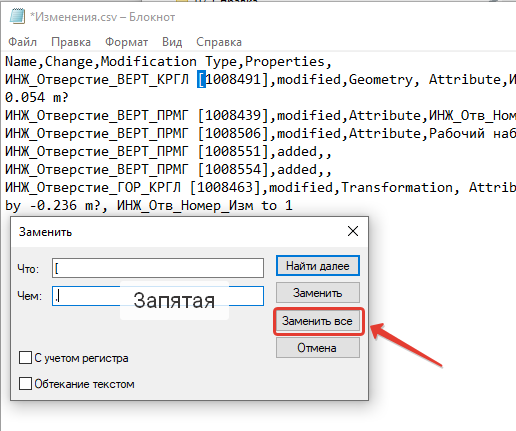Click the highlighted bracket before 1008491
The image size is (516, 431).
click(201, 79)
